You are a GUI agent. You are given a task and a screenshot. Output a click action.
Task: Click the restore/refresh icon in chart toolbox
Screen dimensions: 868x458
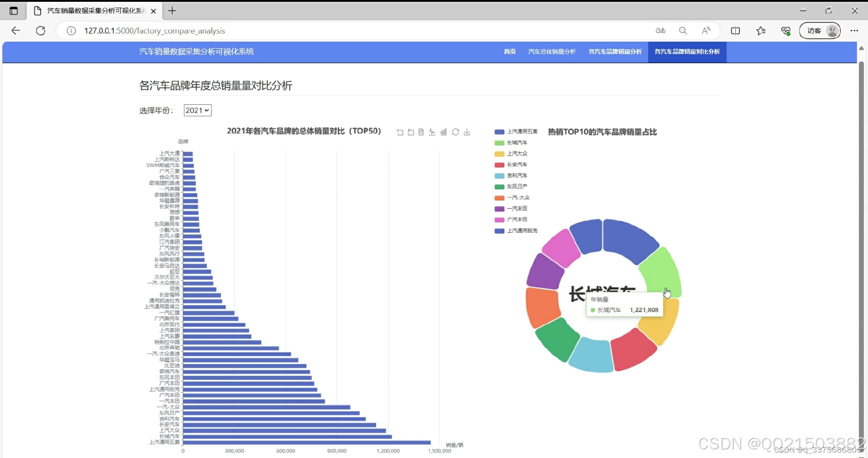(x=455, y=132)
